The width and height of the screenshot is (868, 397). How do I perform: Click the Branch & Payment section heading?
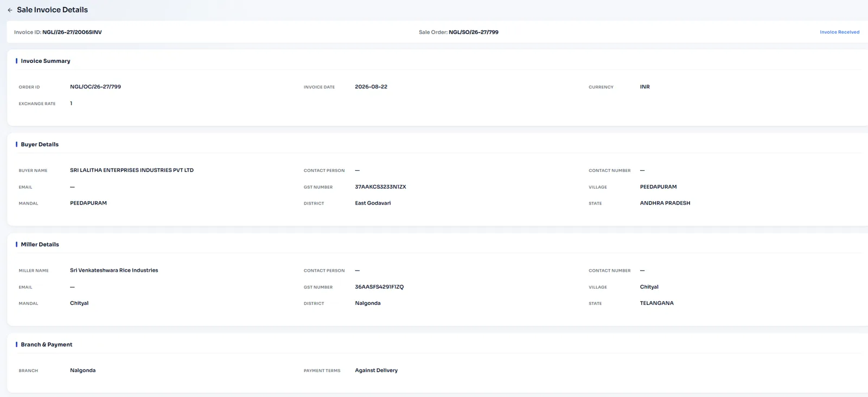pos(47,344)
